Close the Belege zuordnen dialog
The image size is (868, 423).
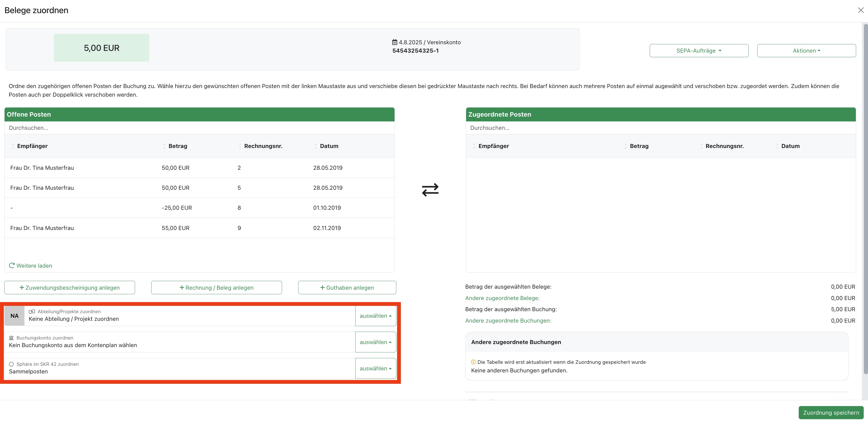click(861, 10)
